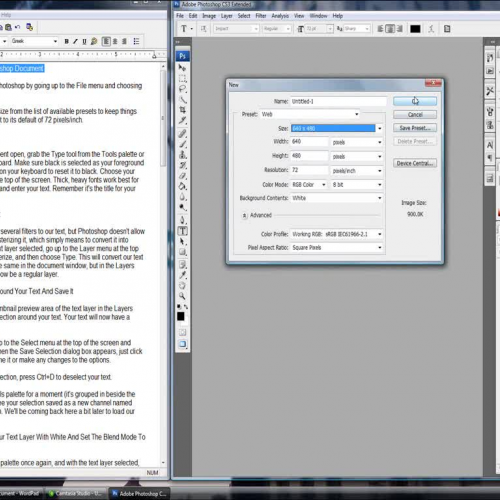
Task: Open the Select menu
Action: pyautogui.click(x=244, y=16)
